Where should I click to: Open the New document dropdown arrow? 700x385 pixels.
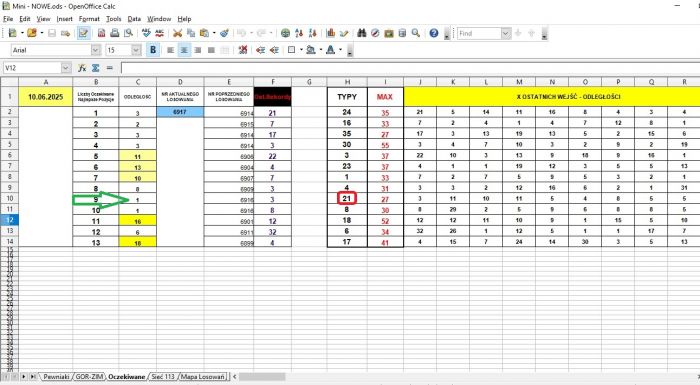click(x=21, y=33)
